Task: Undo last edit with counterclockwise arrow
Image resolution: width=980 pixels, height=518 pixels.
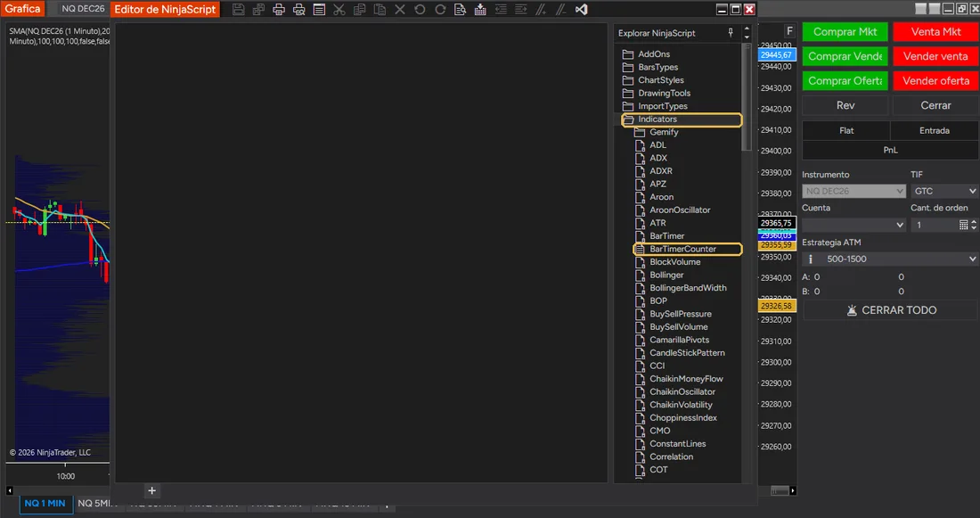Action: pyautogui.click(x=420, y=10)
